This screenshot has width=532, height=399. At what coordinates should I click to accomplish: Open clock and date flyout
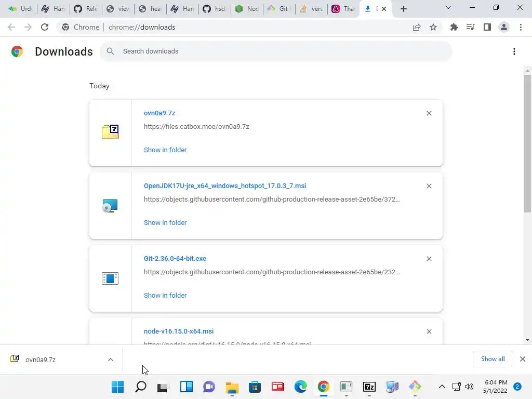[496, 387]
